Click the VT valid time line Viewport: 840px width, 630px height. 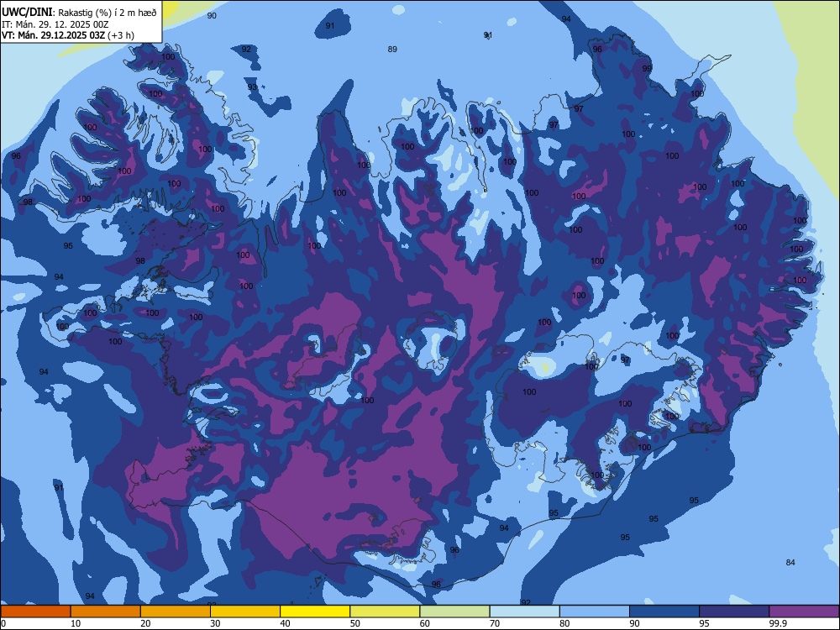(67, 35)
